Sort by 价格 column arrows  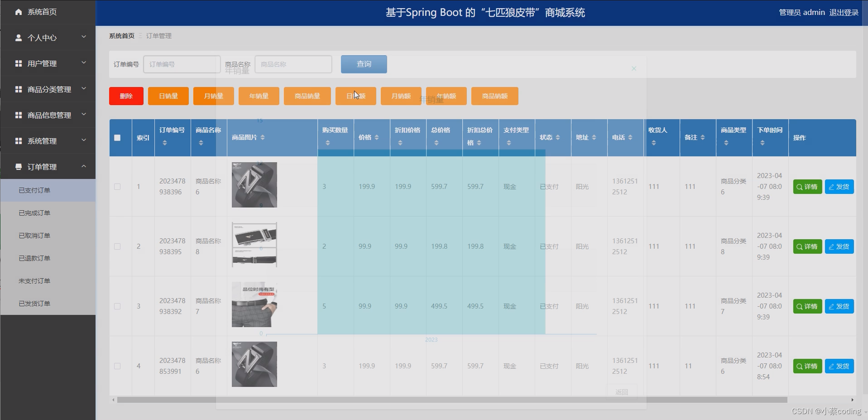tap(377, 137)
